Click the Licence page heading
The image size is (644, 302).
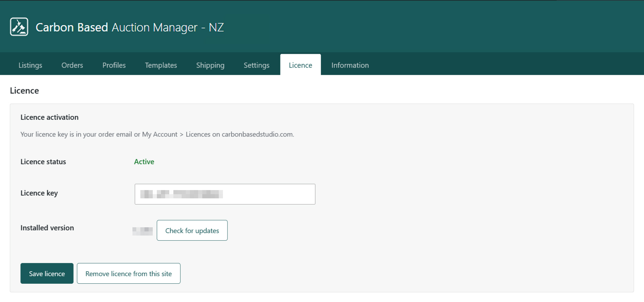tap(24, 91)
